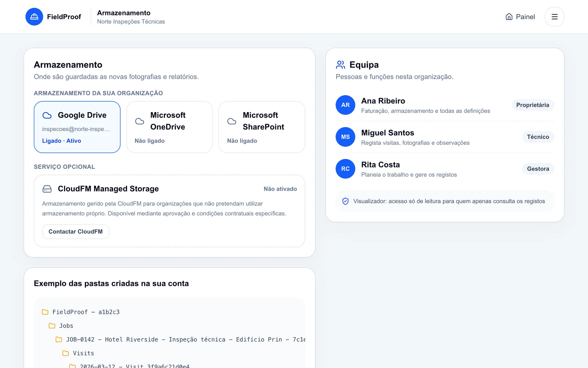Viewport: 588px width, 368px height.
Task: Click the folder icon next to JOB-0142
Action: point(59,339)
